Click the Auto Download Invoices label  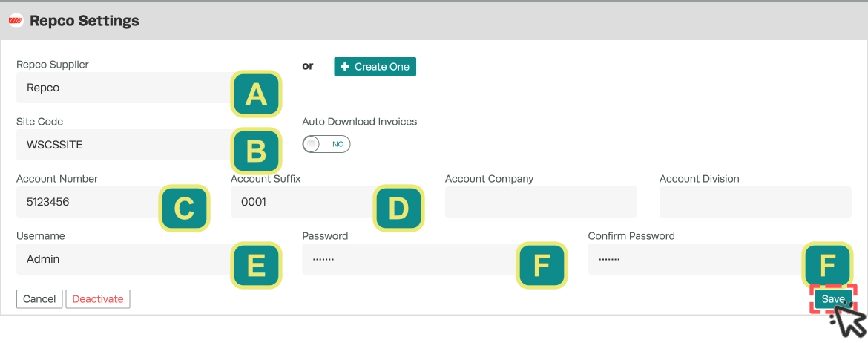coord(359,121)
